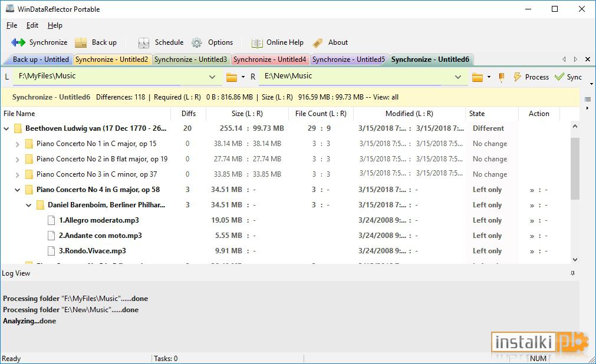Screen dimensions: 596x364
Task: Open the Edit menu
Action: [x=32, y=25]
